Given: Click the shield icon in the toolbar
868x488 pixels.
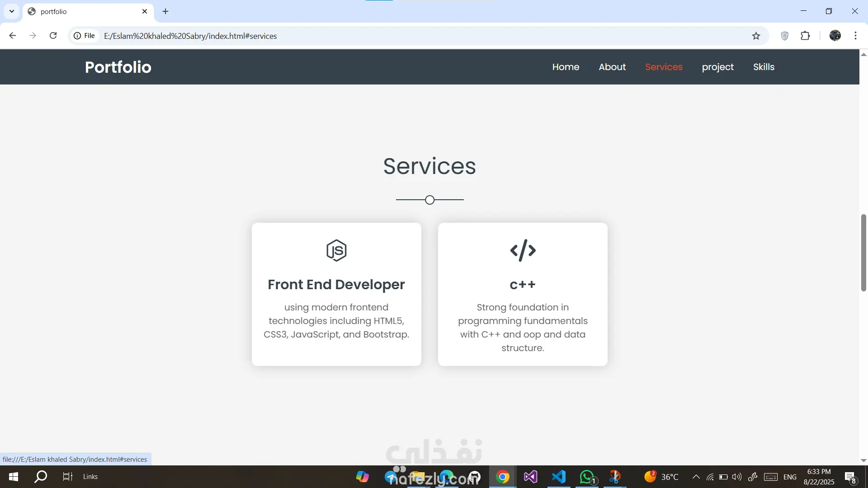Looking at the screenshot, I should pos(785,36).
